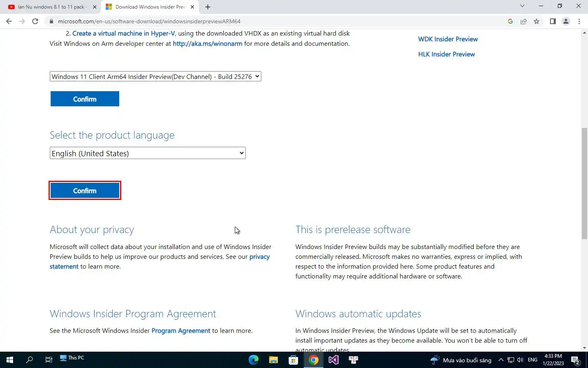Click the Windows automatic updates heading
588x368 pixels.
point(358,314)
